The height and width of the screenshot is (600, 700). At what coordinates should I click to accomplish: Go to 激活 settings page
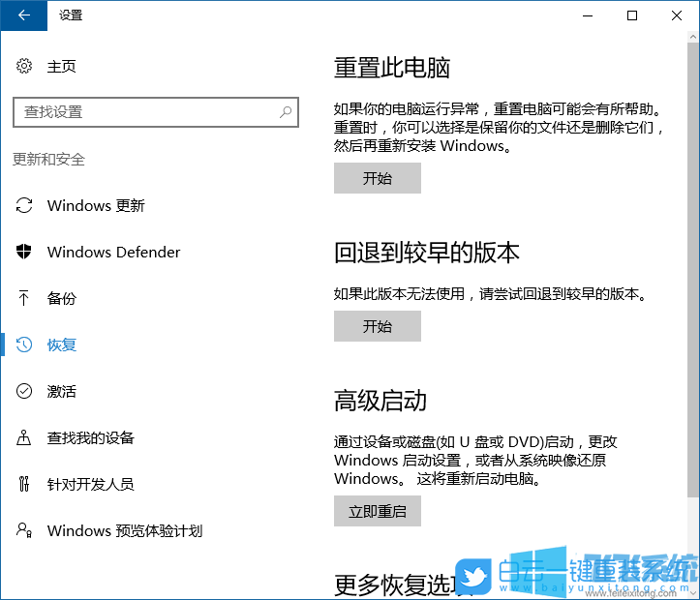[62, 391]
